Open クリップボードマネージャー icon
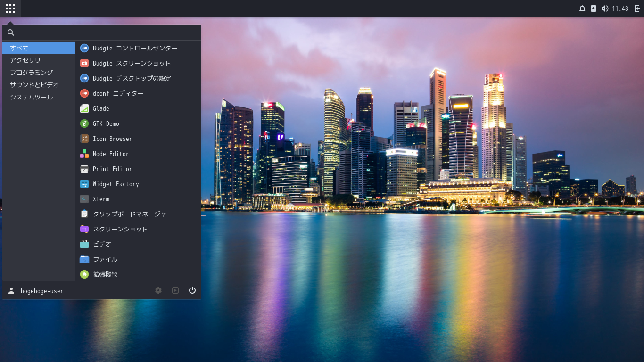The width and height of the screenshot is (644, 362). coord(84,214)
